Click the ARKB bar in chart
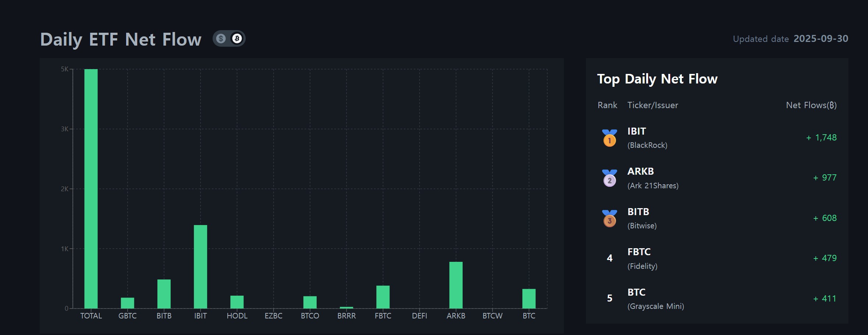Image resolution: width=868 pixels, height=335 pixels. [456, 285]
